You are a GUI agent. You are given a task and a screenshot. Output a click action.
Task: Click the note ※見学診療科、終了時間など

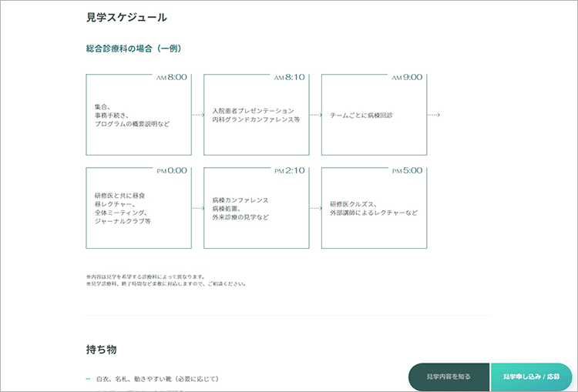pos(166,284)
